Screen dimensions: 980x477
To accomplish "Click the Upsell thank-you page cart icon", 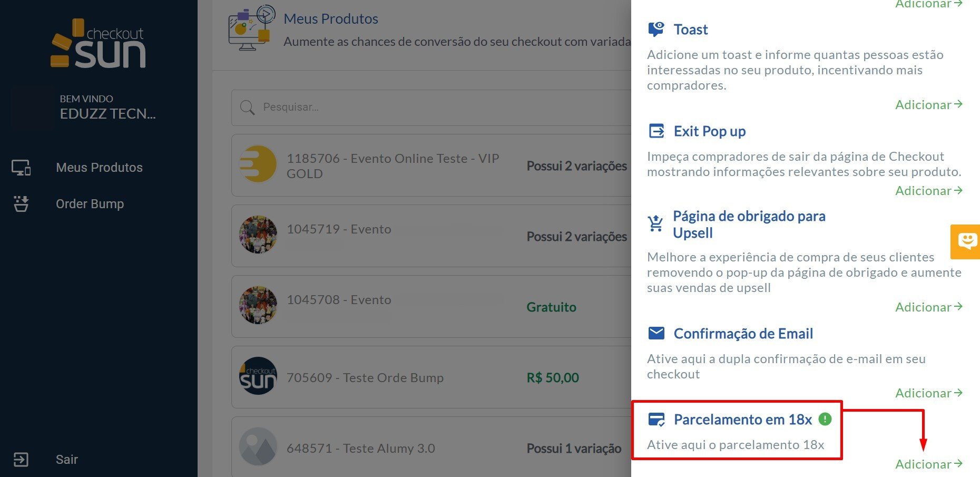I will pyautogui.click(x=655, y=224).
